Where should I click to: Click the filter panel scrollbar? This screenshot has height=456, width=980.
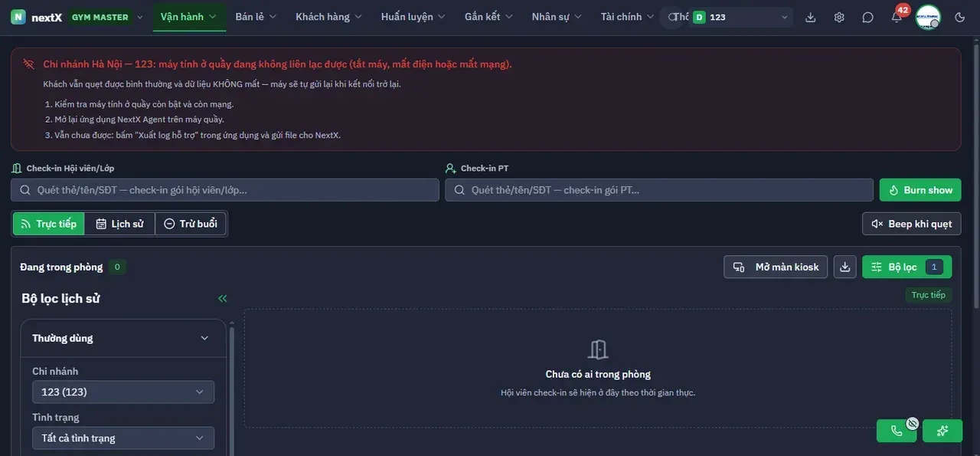[x=232, y=391]
